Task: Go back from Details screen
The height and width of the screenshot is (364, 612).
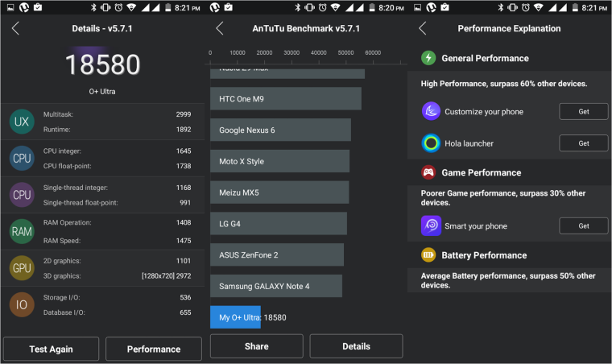Action: (x=15, y=28)
